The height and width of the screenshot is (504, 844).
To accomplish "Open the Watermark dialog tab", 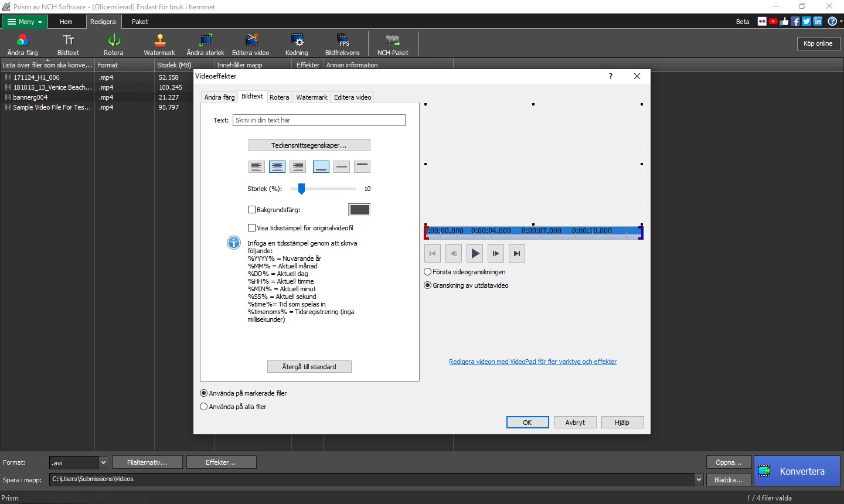I will [x=312, y=97].
